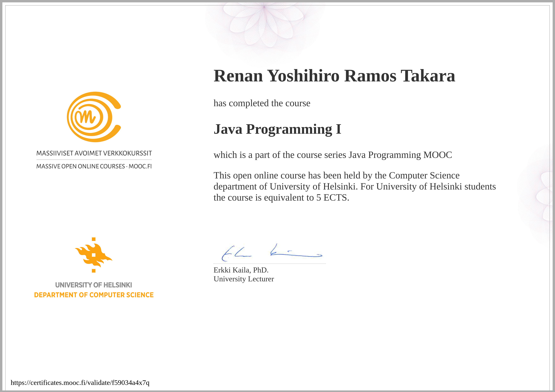
Task: Click the paragraph about 5 ECTS equivalence
Action: click(355, 187)
